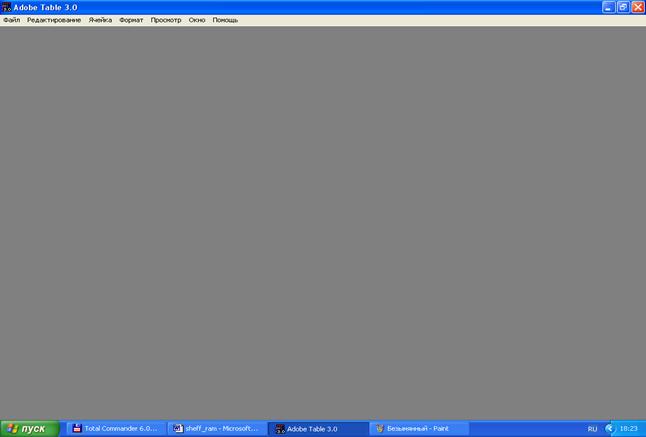Select Adobe Table 3.0 taskbar button

click(x=317, y=428)
